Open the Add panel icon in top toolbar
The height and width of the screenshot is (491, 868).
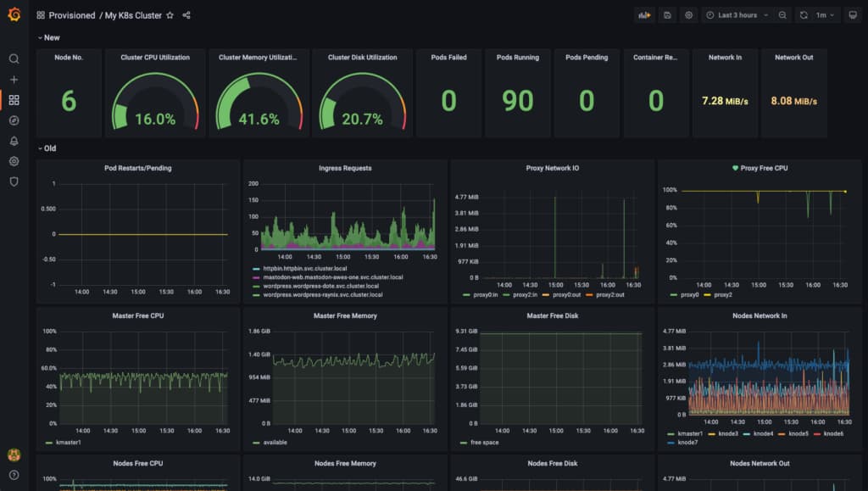pyautogui.click(x=644, y=14)
